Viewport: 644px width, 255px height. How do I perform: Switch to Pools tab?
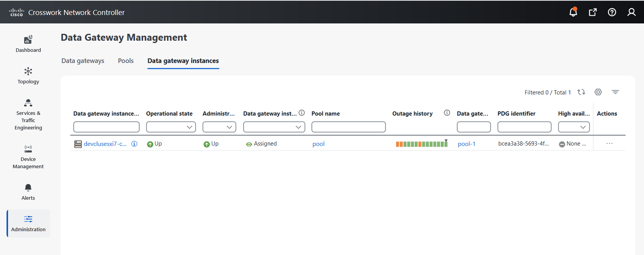126,61
